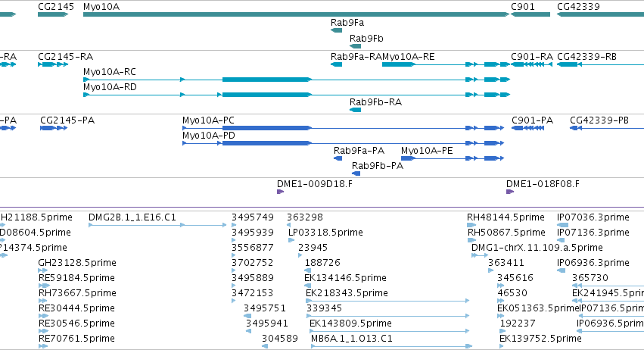Select the DMG1-chrX.11.109.a.5prime label
The width and height of the screenshot is (644, 350).
[x=537, y=248]
